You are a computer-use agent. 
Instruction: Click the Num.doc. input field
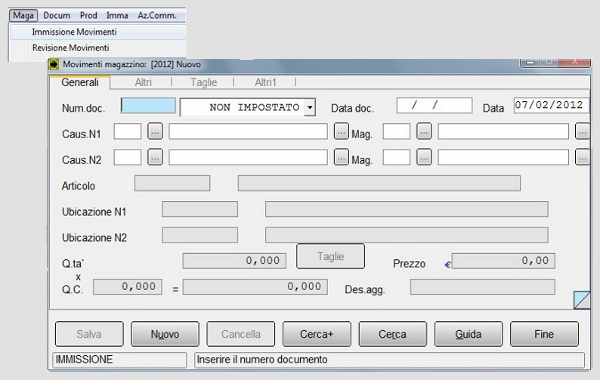pos(148,106)
